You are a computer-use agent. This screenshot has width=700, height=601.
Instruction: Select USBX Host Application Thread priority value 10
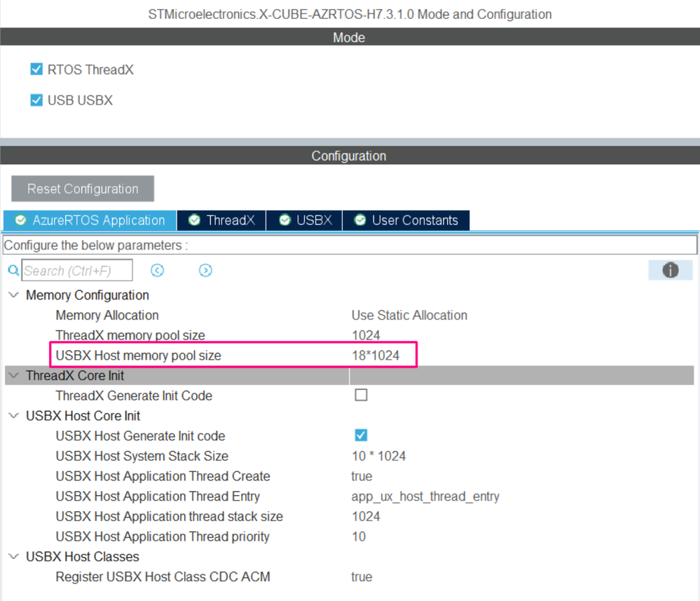coord(359,536)
